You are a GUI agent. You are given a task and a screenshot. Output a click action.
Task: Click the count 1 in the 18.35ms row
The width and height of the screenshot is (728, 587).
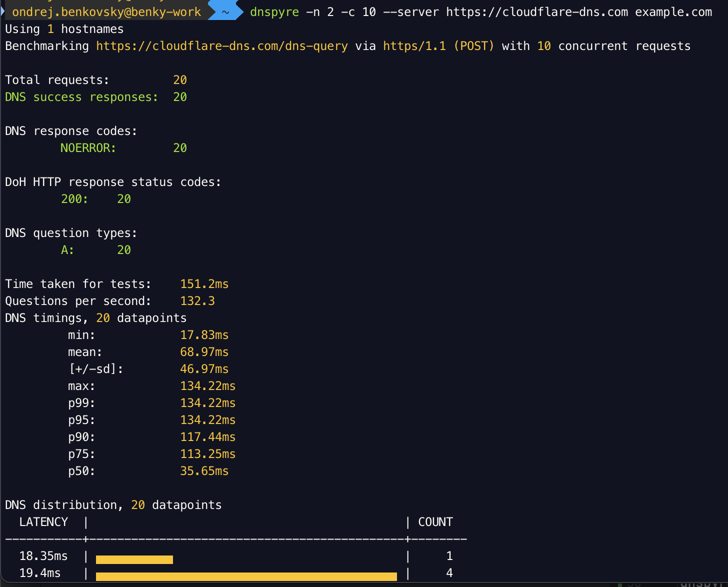point(449,556)
